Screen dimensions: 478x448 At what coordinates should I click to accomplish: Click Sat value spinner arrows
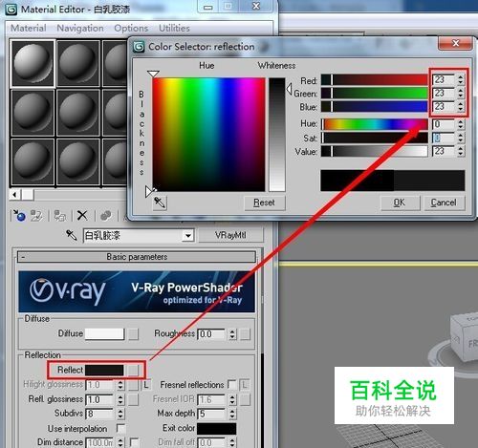[x=461, y=138]
